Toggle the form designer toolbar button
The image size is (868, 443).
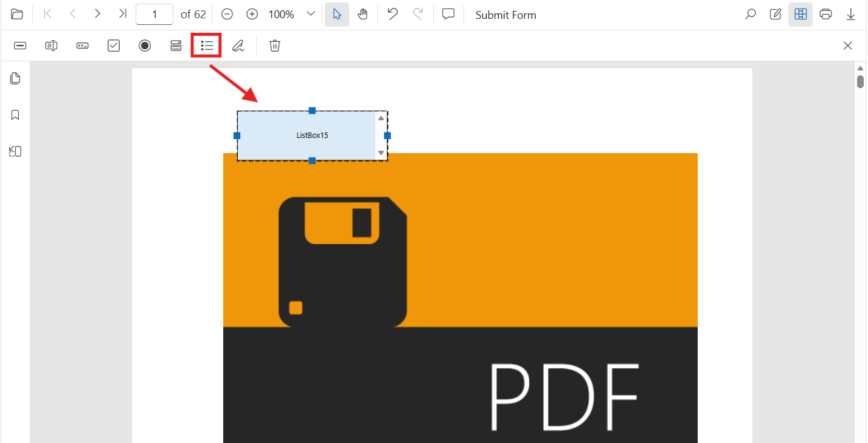coord(800,15)
